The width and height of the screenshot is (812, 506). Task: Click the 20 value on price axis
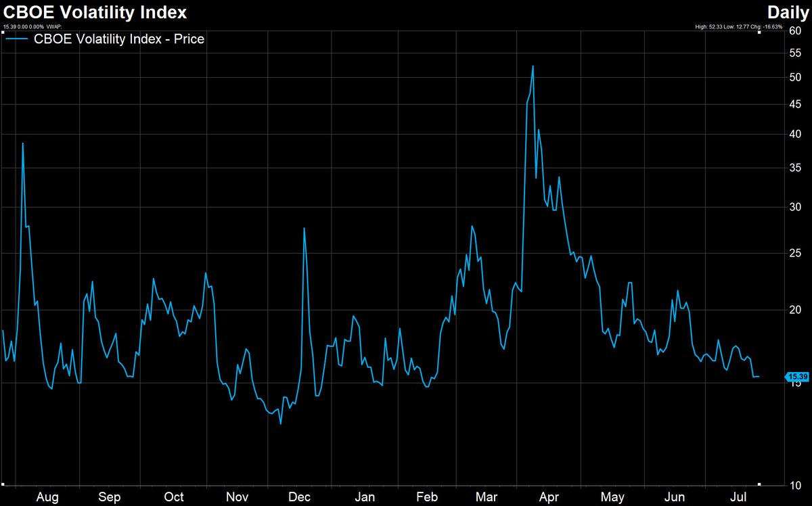pos(795,310)
